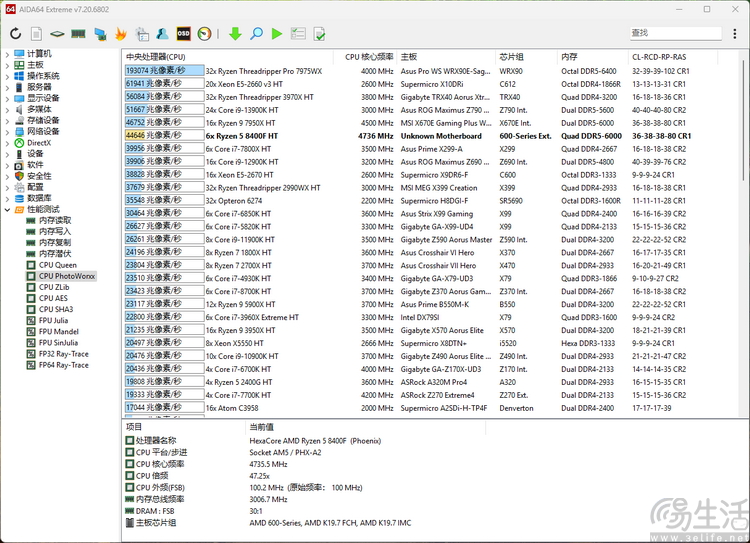Open the 内存潜伏 benchmark

55,254
